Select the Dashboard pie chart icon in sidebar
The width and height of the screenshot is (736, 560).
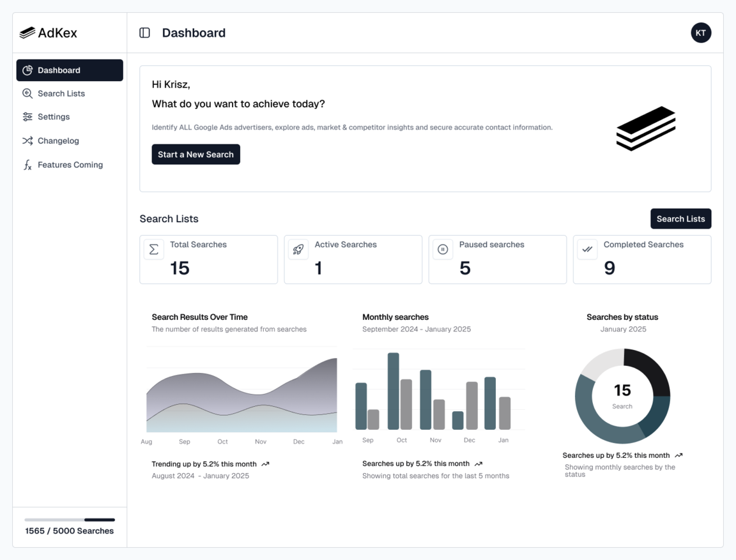27,70
